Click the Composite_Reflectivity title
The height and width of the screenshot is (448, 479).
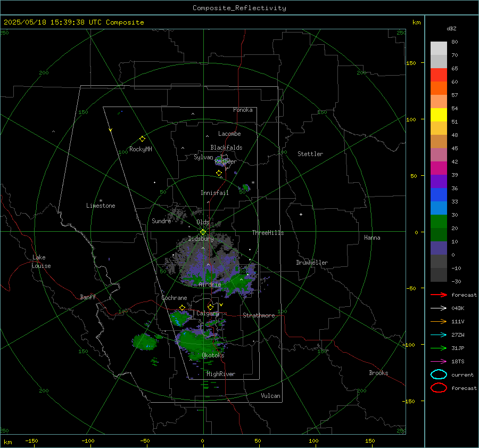(240, 8)
